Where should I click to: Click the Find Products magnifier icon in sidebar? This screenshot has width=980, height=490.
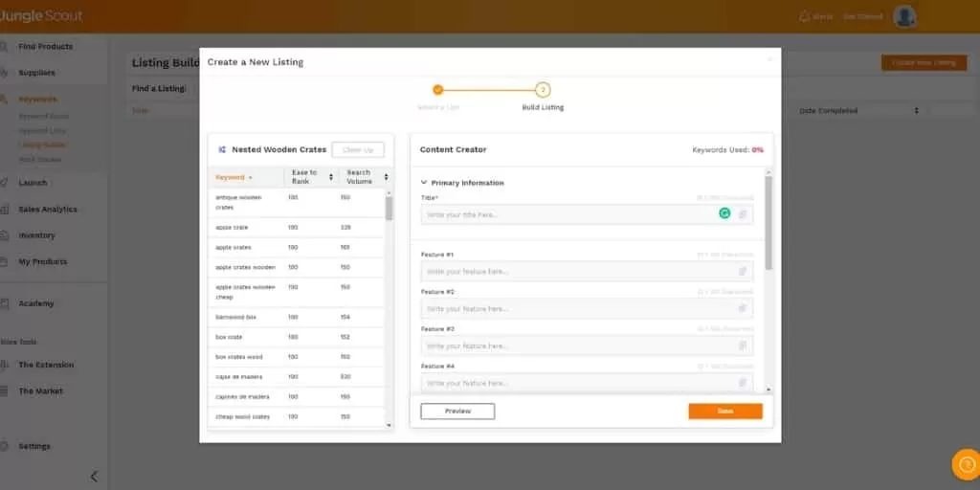(4, 47)
